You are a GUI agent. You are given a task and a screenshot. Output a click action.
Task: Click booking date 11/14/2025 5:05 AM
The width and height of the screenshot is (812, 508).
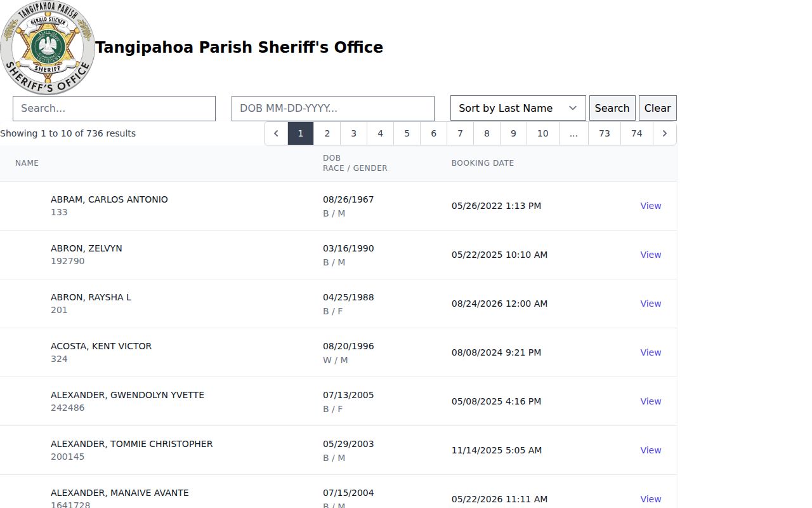(x=497, y=450)
